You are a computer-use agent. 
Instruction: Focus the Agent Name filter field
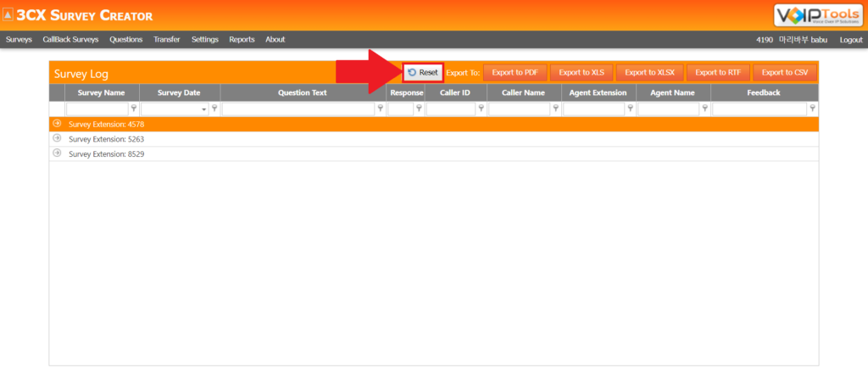[x=669, y=109]
